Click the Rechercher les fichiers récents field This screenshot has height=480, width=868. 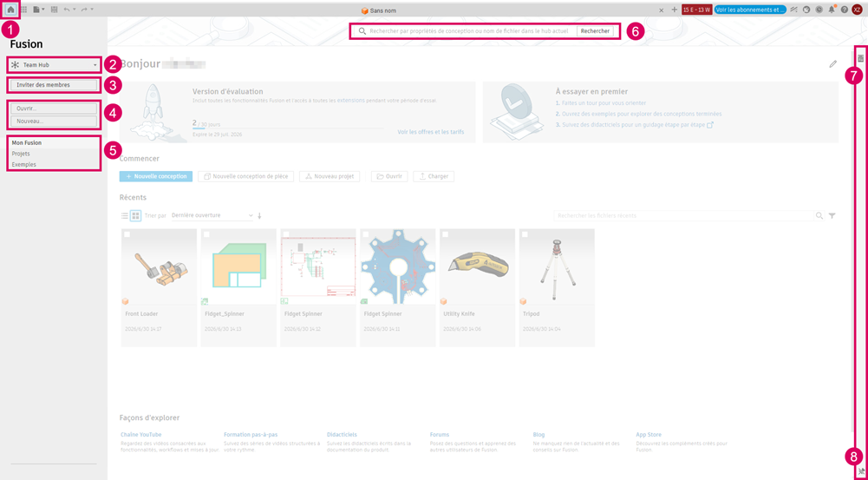tap(683, 215)
